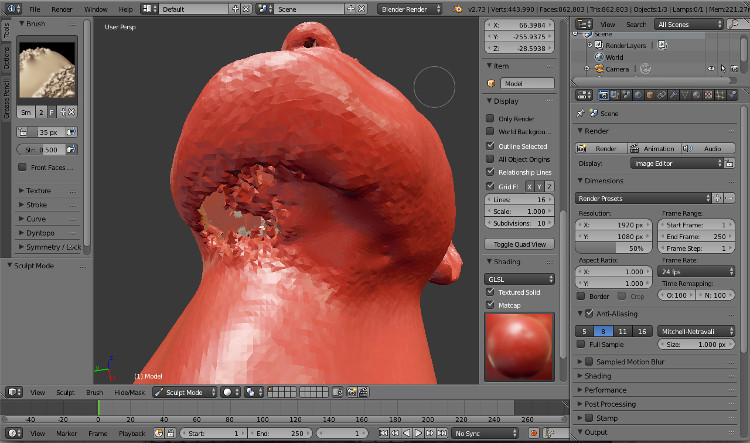
Task: Open the Image Editor display dropdown
Action: tap(676, 164)
